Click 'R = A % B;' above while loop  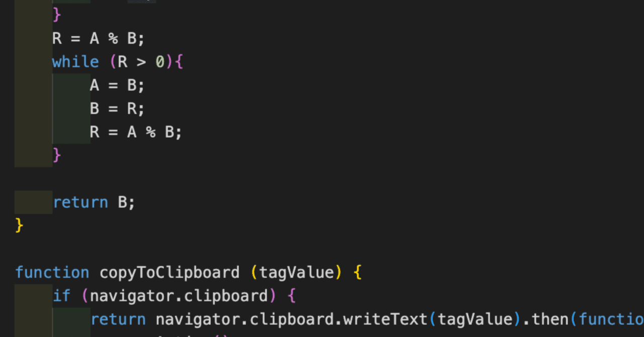[98, 39]
